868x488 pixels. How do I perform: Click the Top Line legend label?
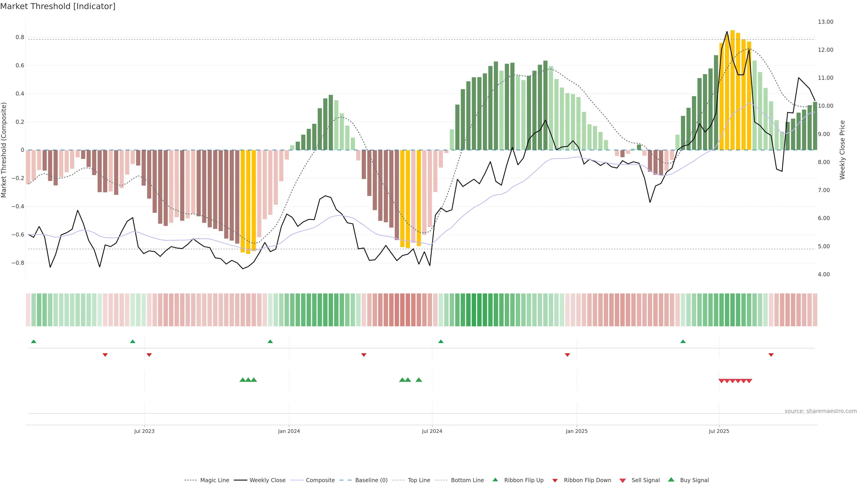[x=419, y=480]
